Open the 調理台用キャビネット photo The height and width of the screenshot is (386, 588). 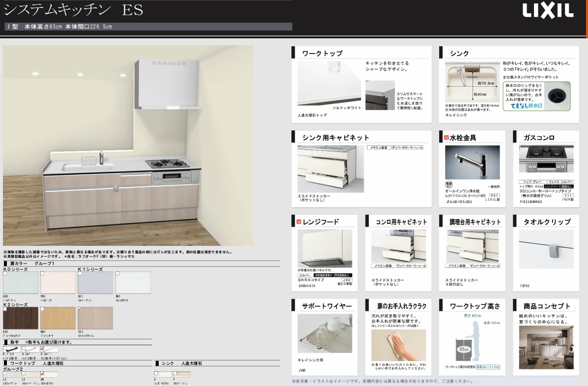(x=473, y=246)
